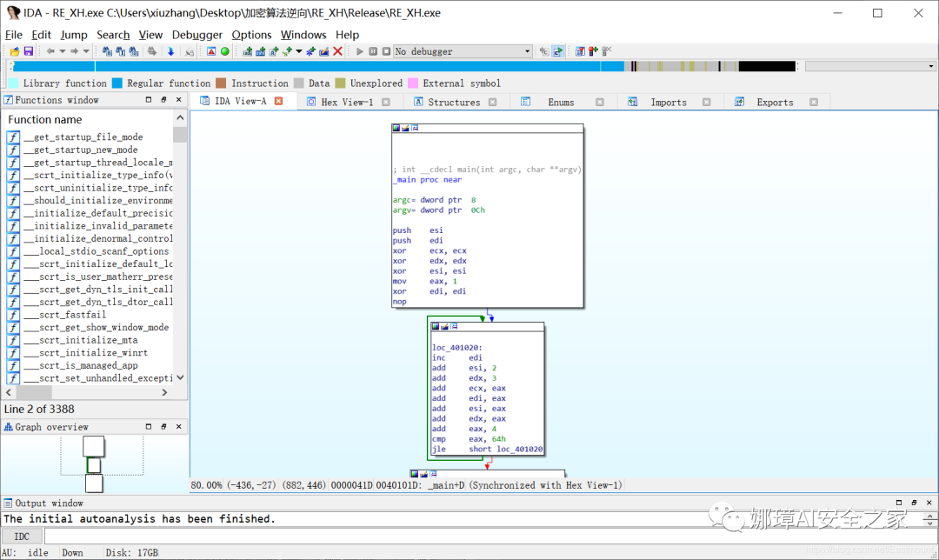Click the IDC button in output window
This screenshot has width=939, height=560.
click(22, 536)
